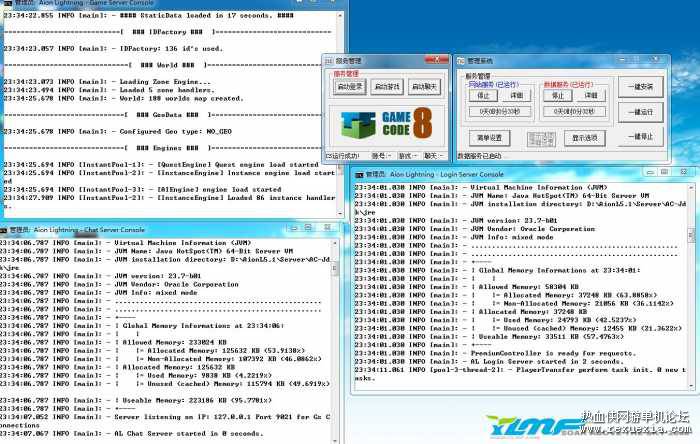This screenshot has height=444, width=700.
Task: Maximize the Chat Server Console window
Action: [x=308, y=228]
